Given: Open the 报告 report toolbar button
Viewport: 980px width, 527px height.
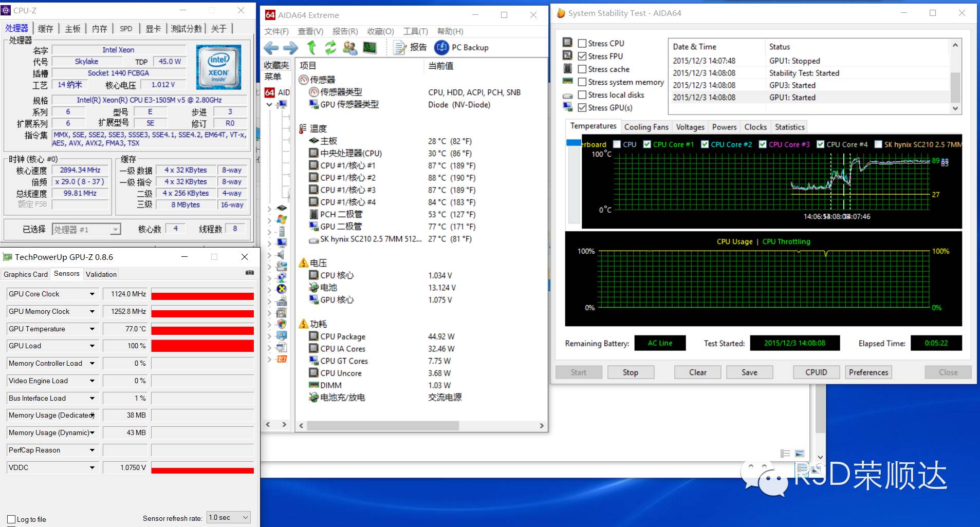Looking at the screenshot, I should pos(410,48).
